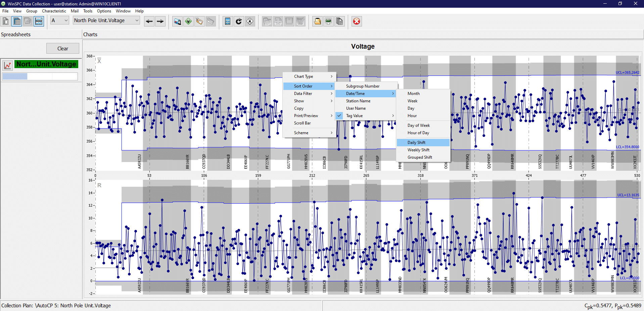Click the left arrow previous characteristic button
This screenshot has height=311, width=644.
(x=149, y=21)
